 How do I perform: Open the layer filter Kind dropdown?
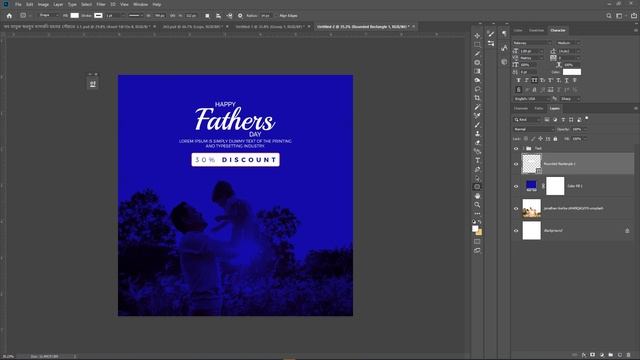527,120
